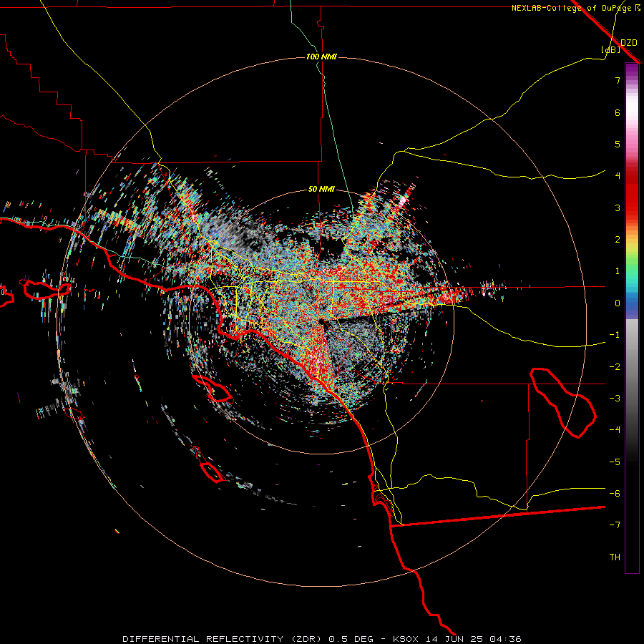
Task: Click the [dB] units label
Action: tap(611, 49)
